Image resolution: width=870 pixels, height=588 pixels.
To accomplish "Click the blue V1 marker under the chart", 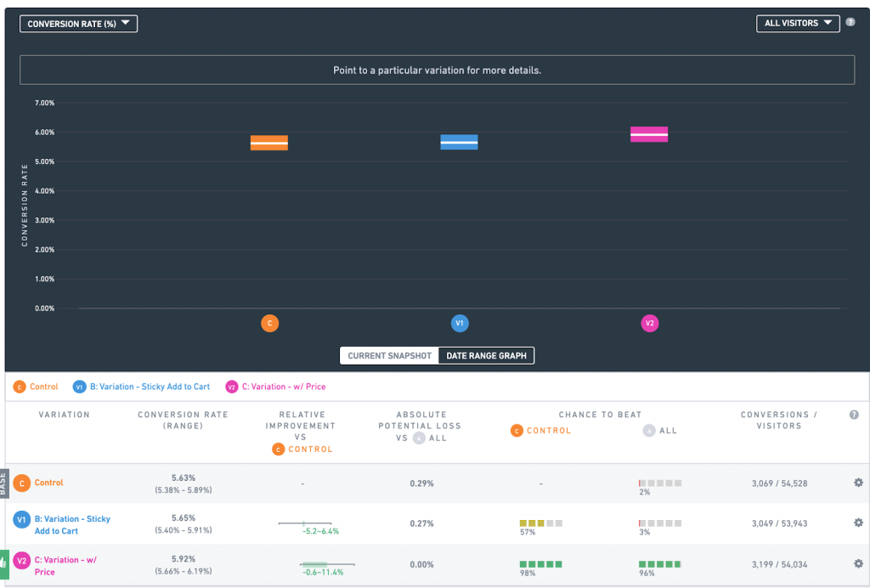I will point(460,324).
